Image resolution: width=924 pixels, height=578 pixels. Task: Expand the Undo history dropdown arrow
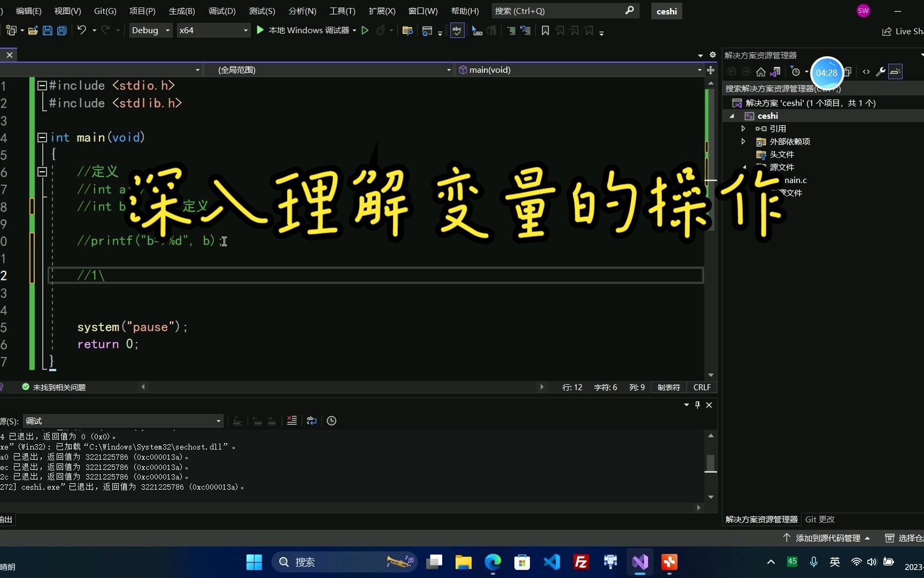click(94, 31)
